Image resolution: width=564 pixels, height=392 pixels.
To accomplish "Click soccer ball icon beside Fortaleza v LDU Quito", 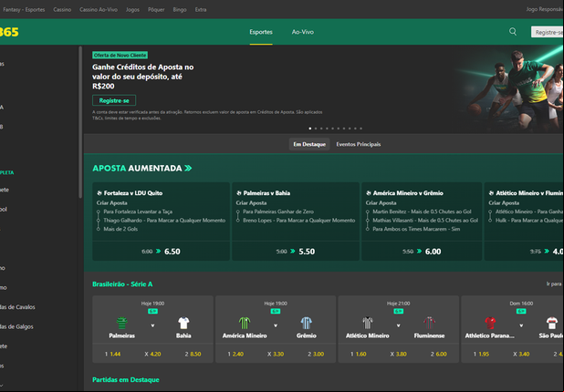I will (x=99, y=193).
